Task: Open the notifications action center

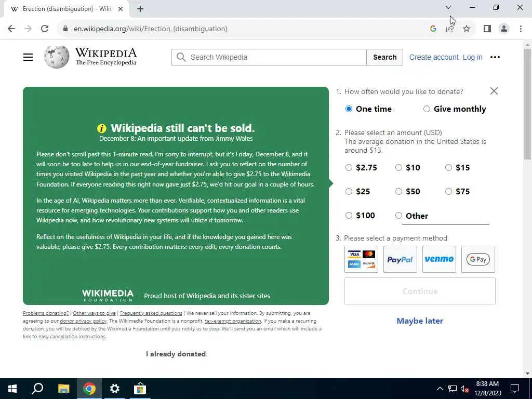Action: pyautogui.click(x=515, y=389)
